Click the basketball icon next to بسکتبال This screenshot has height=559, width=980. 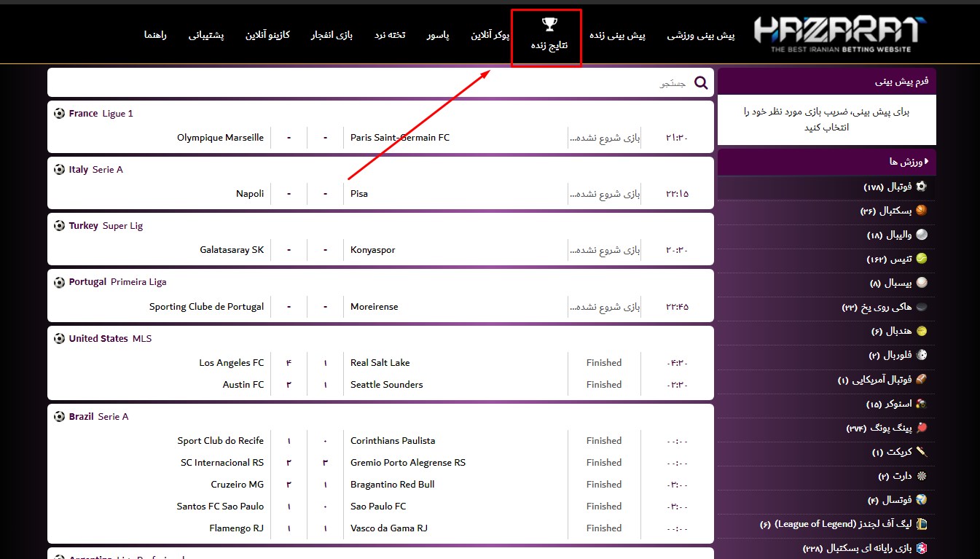coord(920,211)
